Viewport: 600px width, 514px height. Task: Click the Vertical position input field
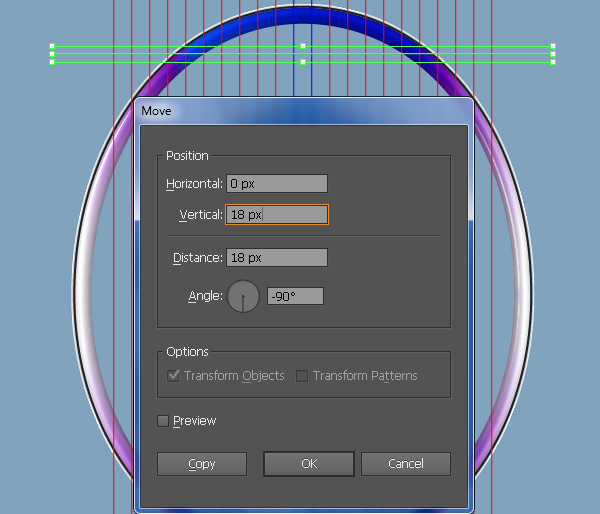277,214
